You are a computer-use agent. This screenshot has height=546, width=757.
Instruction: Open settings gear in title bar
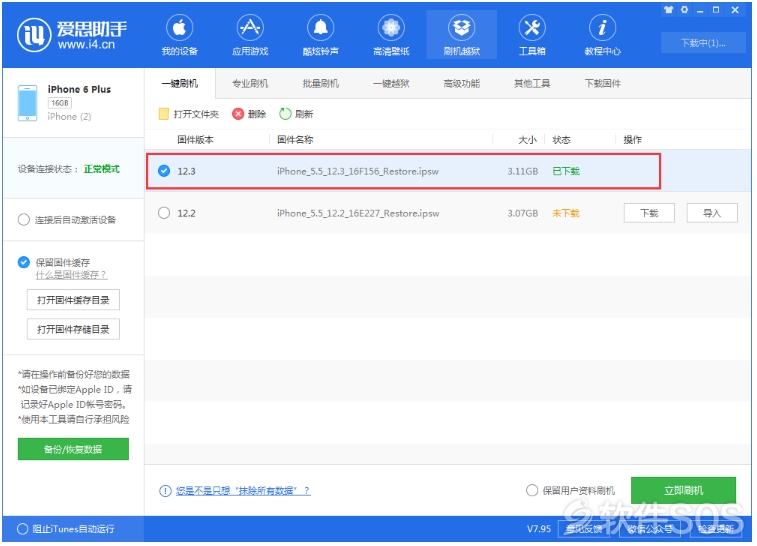coord(685,10)
